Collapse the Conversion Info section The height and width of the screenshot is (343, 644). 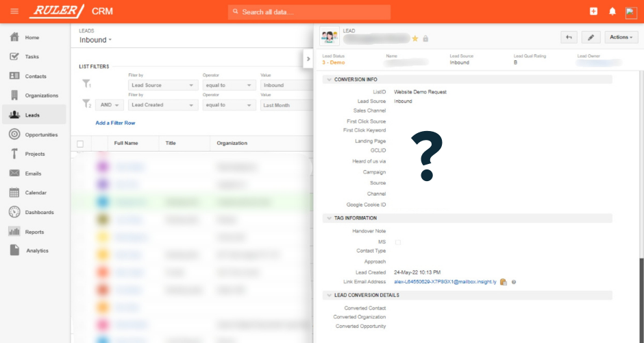(329, 80)
